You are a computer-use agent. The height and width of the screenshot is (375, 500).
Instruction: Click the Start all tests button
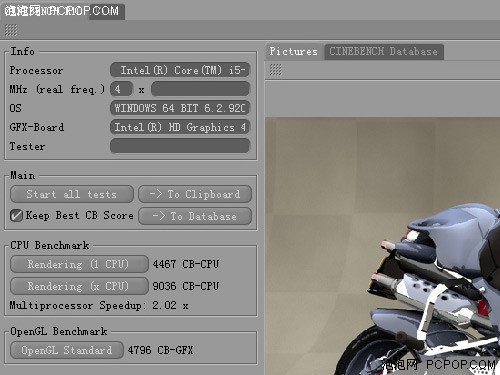point(72,194)
